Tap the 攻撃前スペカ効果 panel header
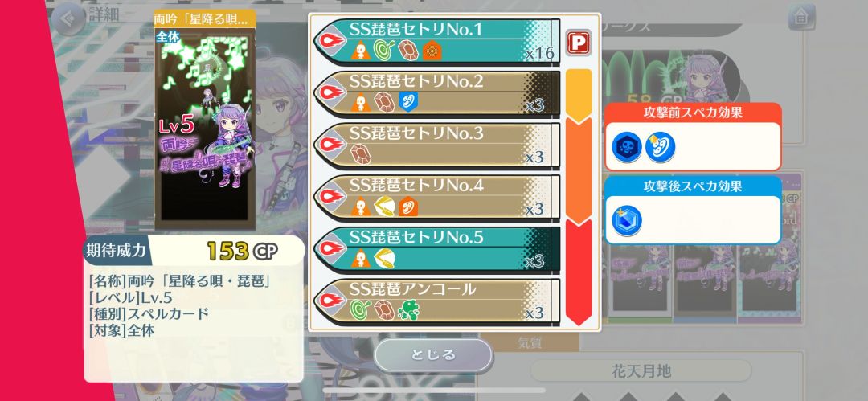This screenshot has height=401, width=868. click(693, 113)
